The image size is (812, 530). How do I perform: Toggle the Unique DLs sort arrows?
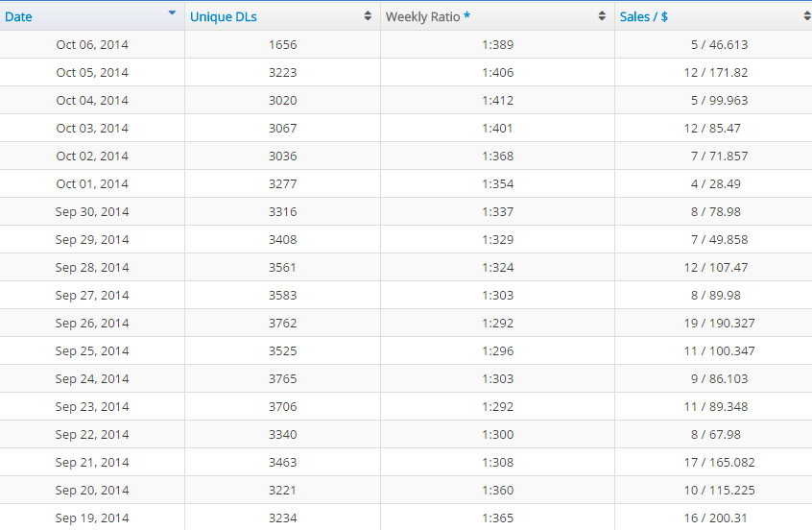point(368,16)
